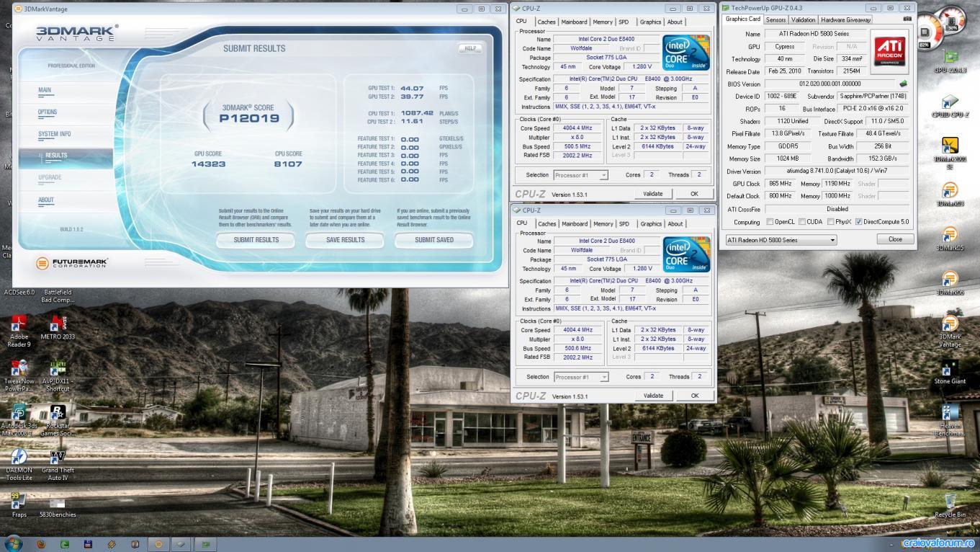The height and width of the screenshot is (552, 980).
Task: Click the Save Results button in 3DMark
Action: pyautogui.click(x=345, y=240)
